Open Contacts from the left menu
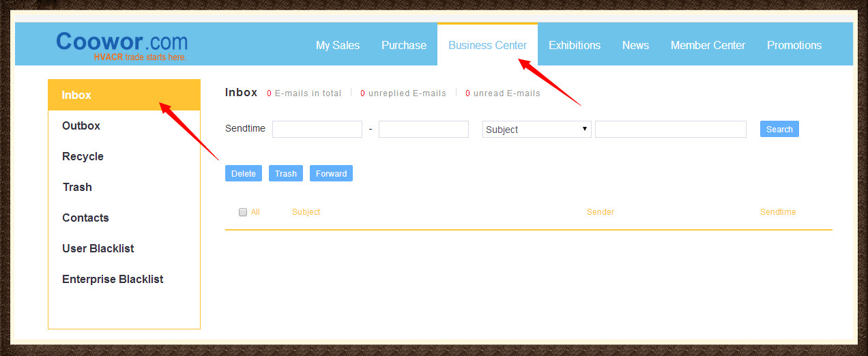The width and height of the screenshot is (868, 356). [85, 218]
